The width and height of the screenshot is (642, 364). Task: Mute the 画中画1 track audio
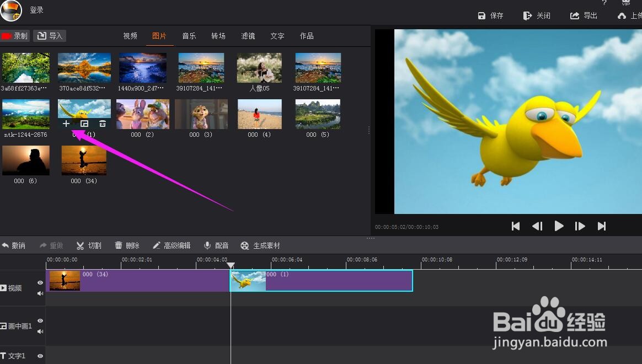tap(40, 331)
